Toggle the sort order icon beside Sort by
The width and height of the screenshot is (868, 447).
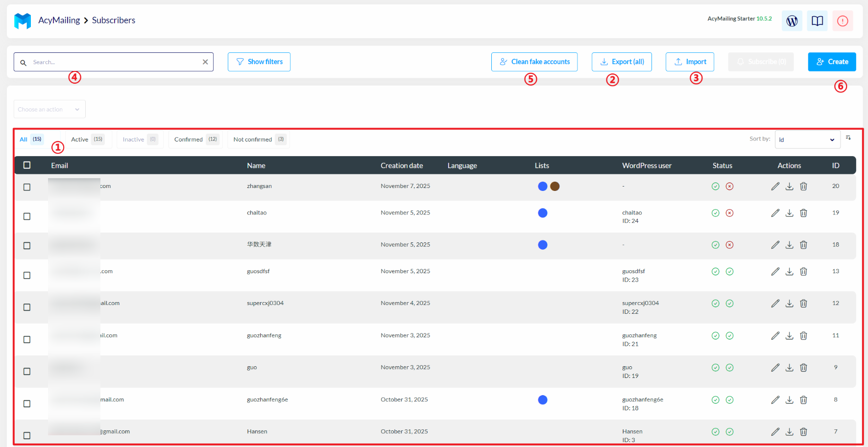[x=848, y=139]
